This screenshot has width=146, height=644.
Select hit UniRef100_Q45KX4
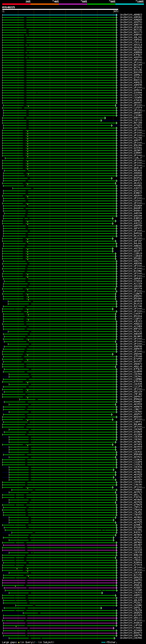pos(131,90)
